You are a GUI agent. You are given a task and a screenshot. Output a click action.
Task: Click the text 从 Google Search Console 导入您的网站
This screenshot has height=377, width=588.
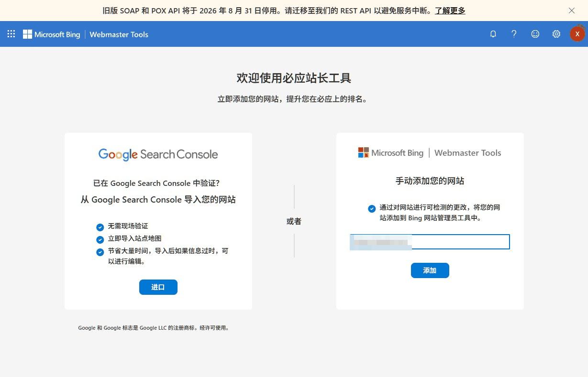(158, 200)
